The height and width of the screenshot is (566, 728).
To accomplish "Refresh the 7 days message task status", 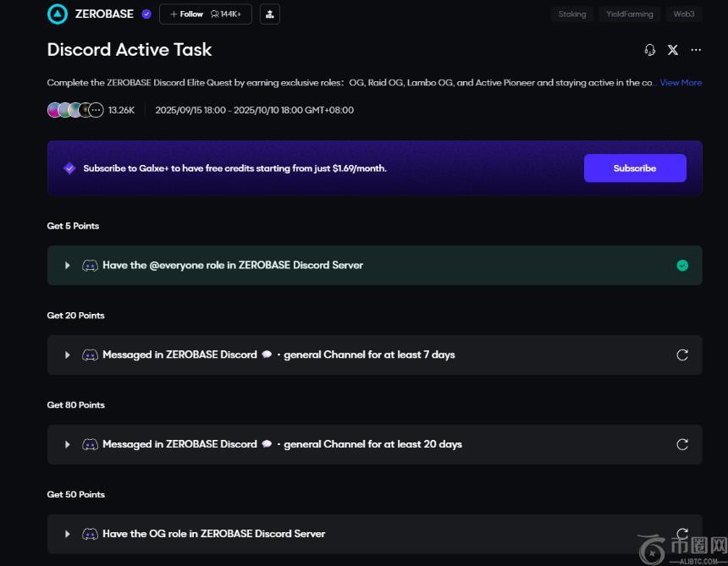I will [x=682, y=355].
